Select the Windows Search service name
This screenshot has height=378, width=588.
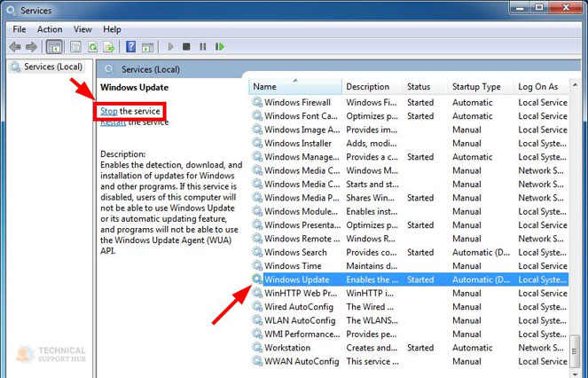click(295, 252)
